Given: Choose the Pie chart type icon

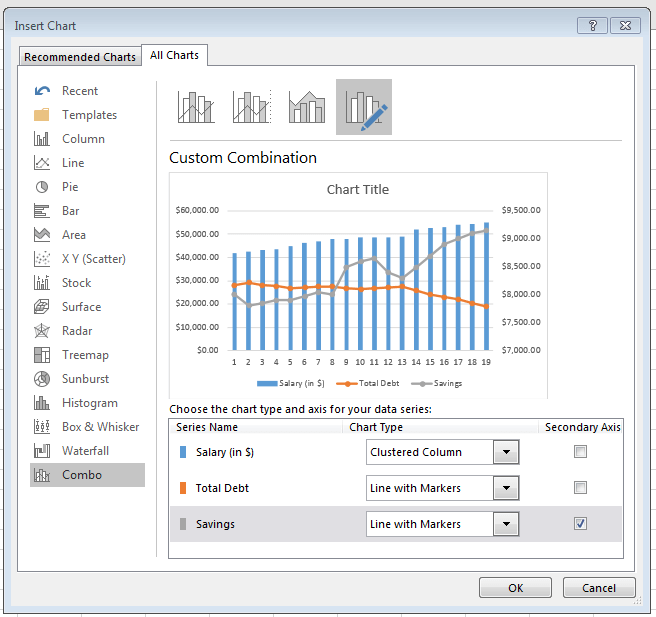Looking at the screenshot, I should [x=42, y=187].
